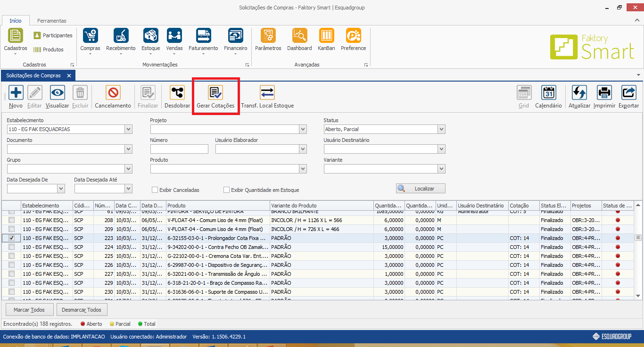The height and width of the screenshot is (347, 644).
Task: Expand the Estabelecimento dropdown
Action: pyautogui.click(x=128, y=129)
